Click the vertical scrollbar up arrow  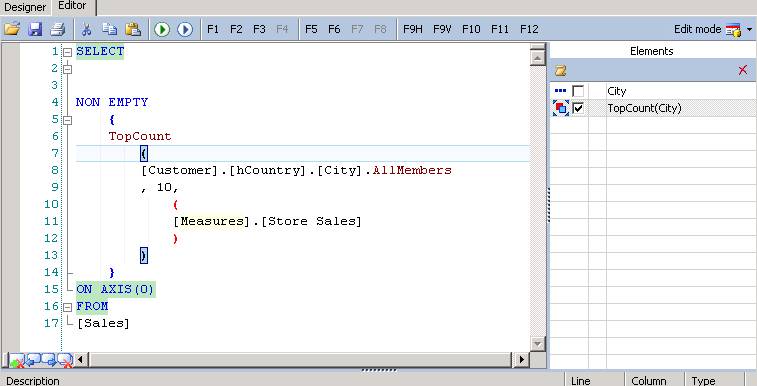[537, 57]
